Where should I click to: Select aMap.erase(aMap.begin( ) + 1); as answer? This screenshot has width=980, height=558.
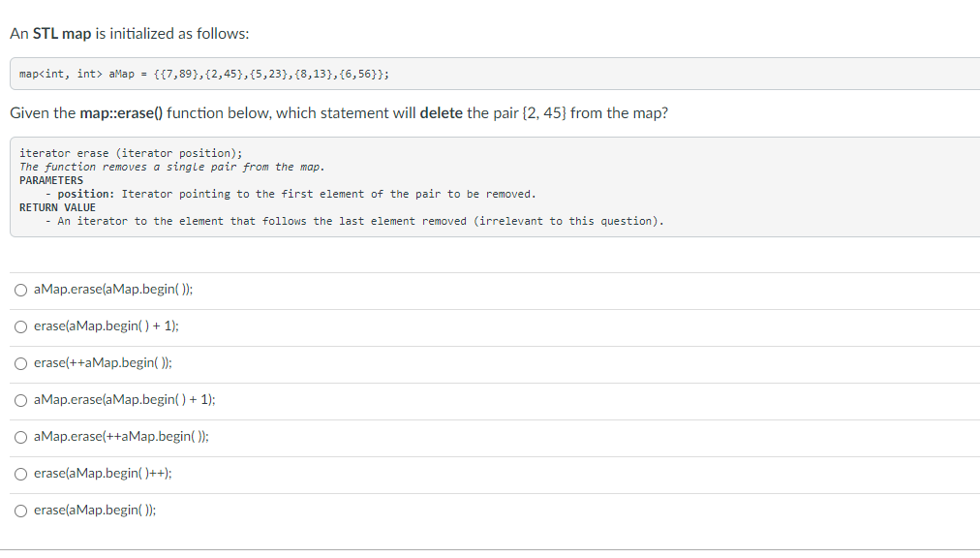point(20,399)
